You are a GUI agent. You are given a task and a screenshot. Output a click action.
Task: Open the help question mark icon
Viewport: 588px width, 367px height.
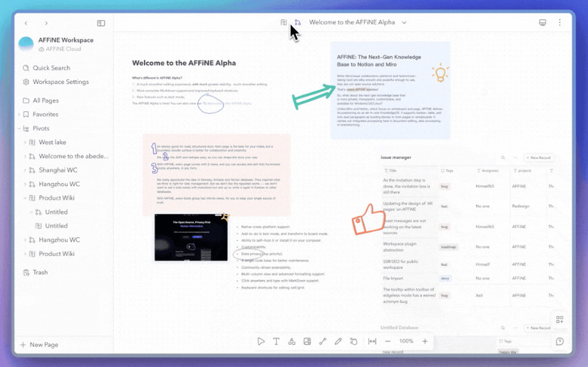559,341
